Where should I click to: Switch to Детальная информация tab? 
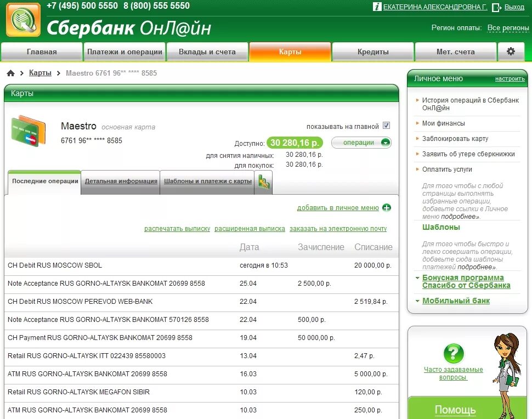pos(121,181)
